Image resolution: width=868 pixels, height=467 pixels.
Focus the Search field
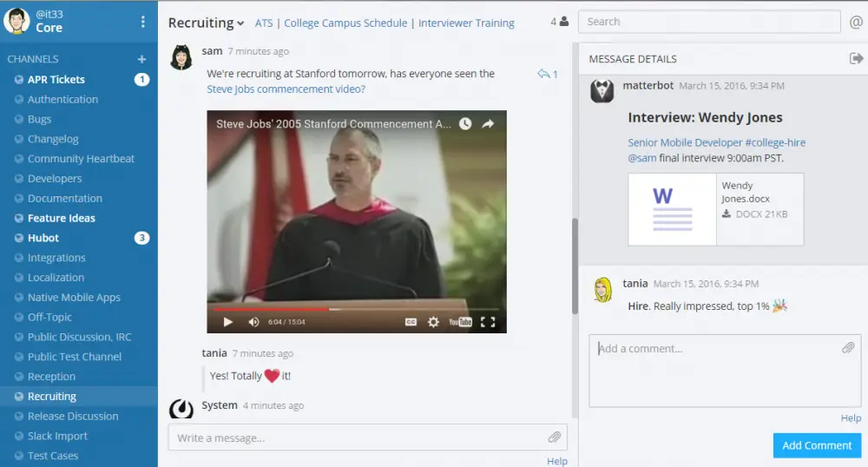(709, 22)
